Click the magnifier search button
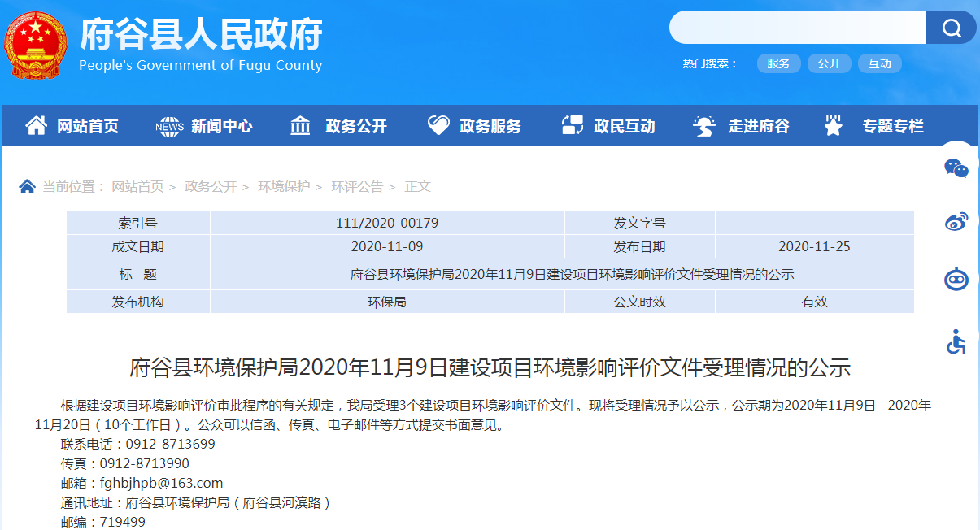Image resolution: width=980 pixels, height=530 pixels. 951,28
